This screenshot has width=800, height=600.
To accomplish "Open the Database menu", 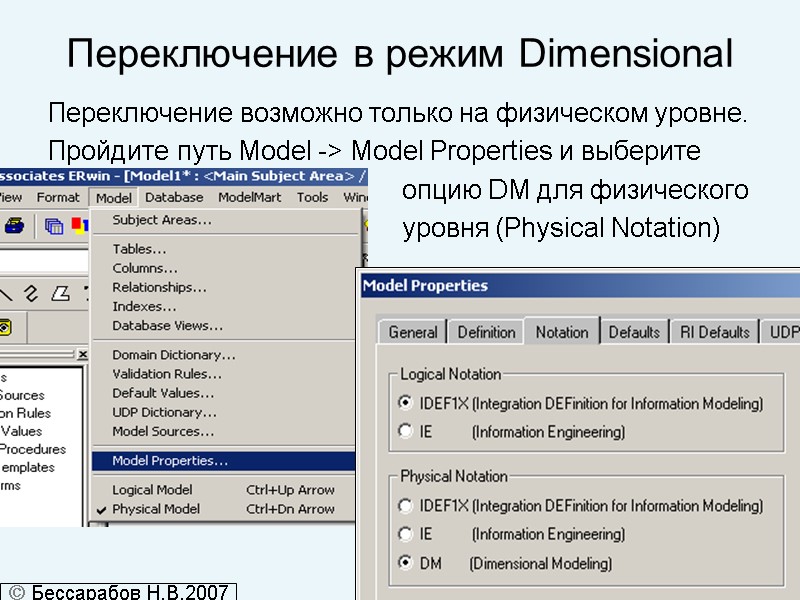I will pos(174,197).
